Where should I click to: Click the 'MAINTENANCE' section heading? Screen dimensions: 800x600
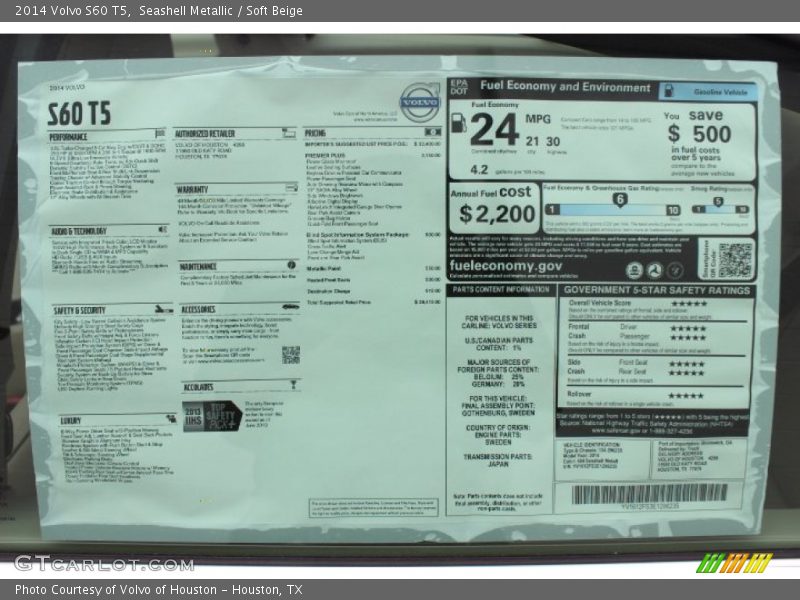tap(198, 266)
